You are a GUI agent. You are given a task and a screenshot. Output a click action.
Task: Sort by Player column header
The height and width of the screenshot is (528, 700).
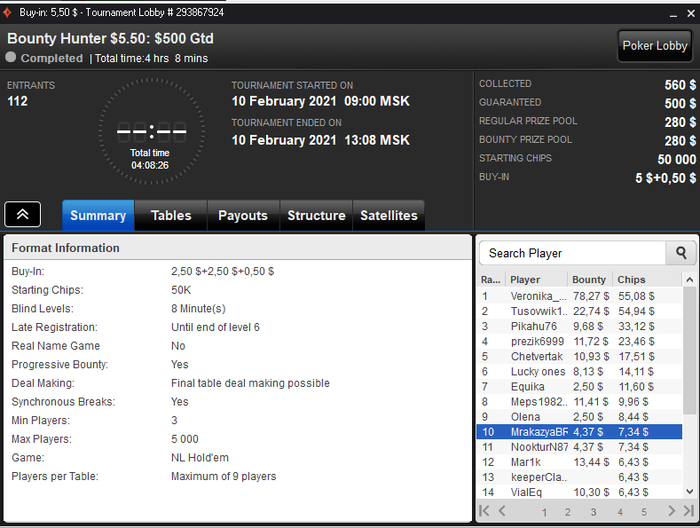click(x=536, y=279)
